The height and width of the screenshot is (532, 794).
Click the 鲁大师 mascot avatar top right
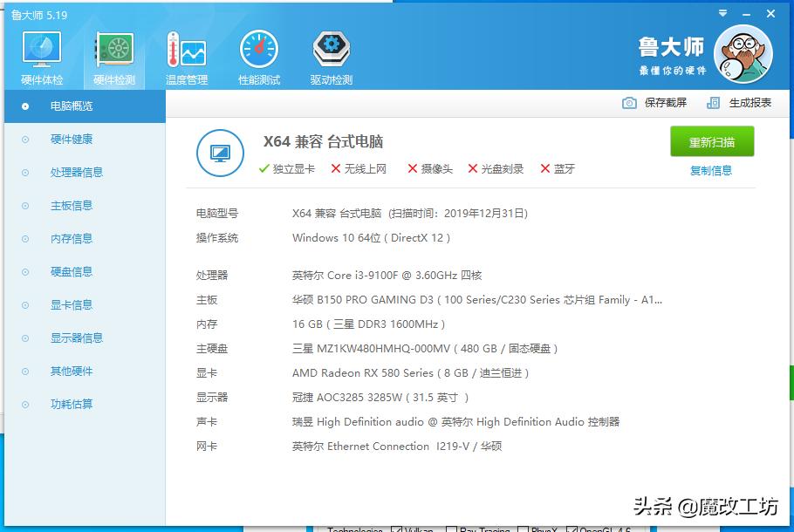743,53
